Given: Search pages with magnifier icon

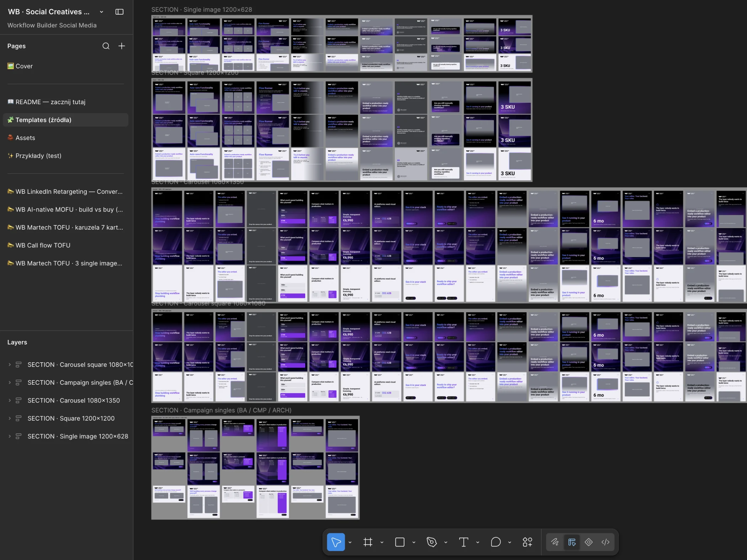Looking at the screenshot, I should [x=106, y=46].
